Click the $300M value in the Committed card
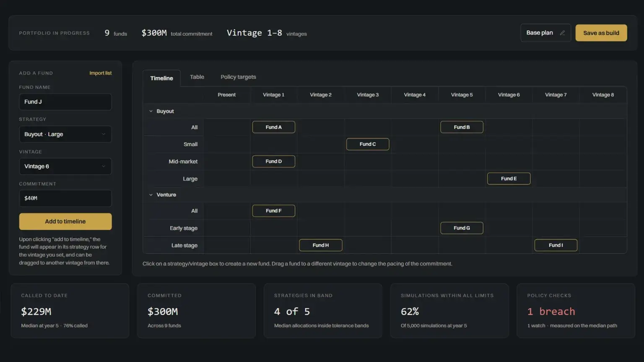 163,311
